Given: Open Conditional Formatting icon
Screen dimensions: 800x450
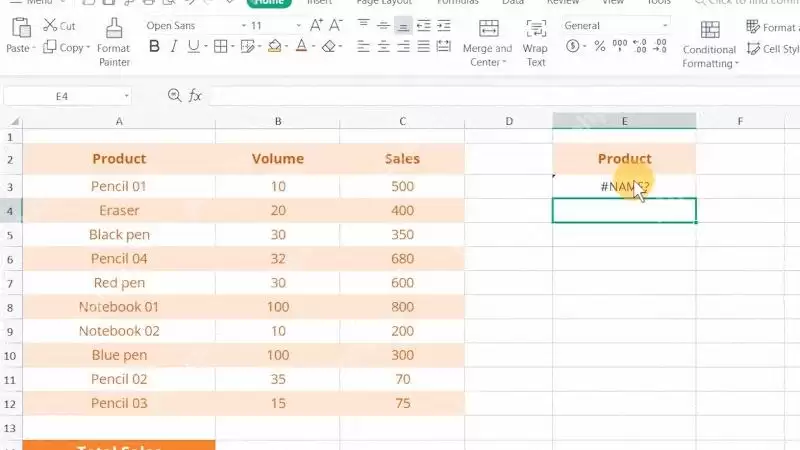Looking at the screenshot, I should click(x=710, y=30).
